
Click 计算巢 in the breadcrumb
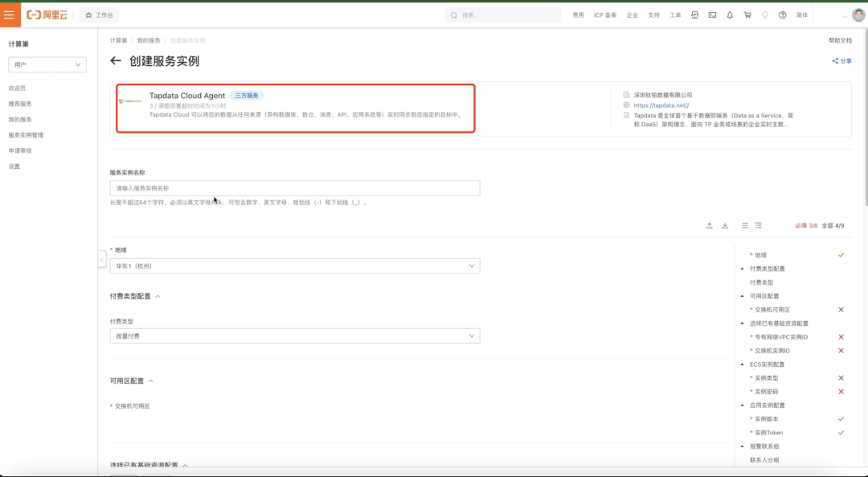118,40
